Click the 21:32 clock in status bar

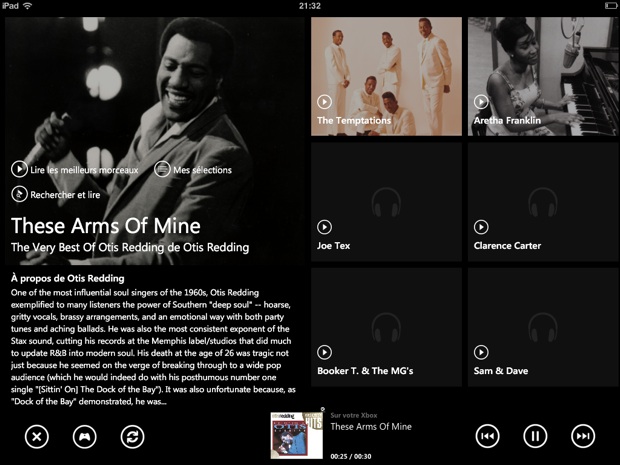point(310,6)
